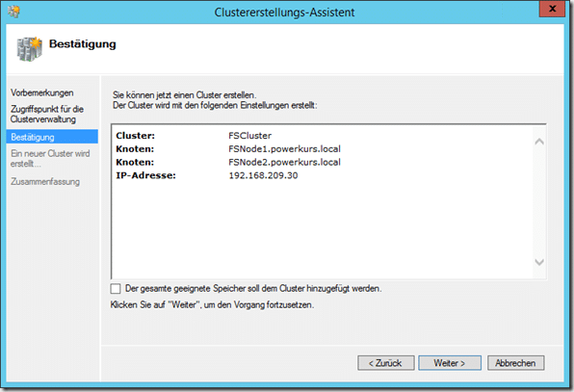Enable adding all eligible storage to cluster
The height and width of the screenshot is (392, 574).
(x=116, y=288)
